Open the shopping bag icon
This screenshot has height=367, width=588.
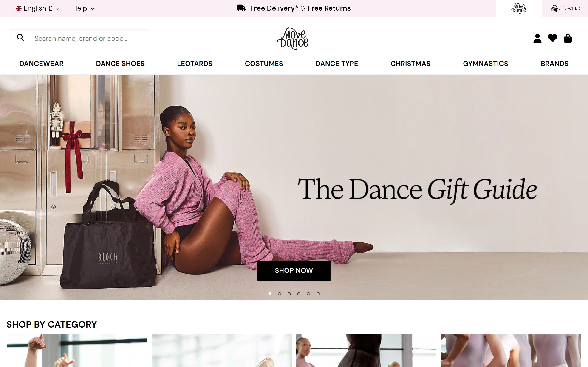tap(568, 38)
